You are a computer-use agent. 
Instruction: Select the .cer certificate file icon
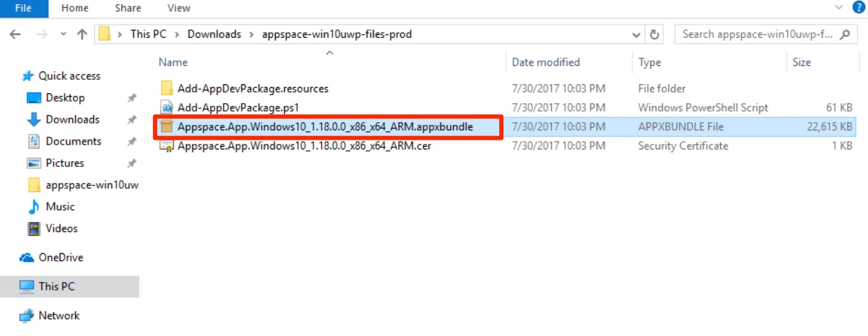click(167, 146)
